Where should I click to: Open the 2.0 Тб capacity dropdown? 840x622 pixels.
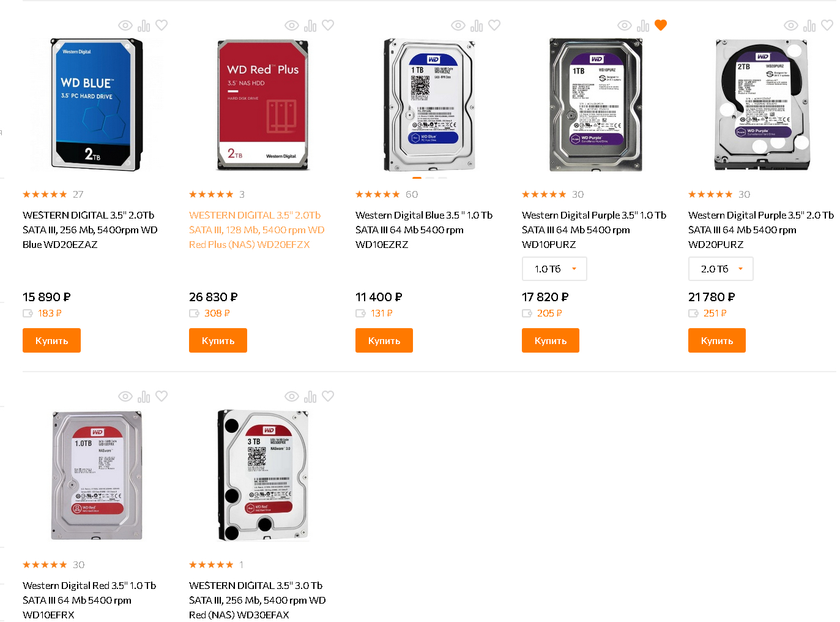[x=721, y=269]
